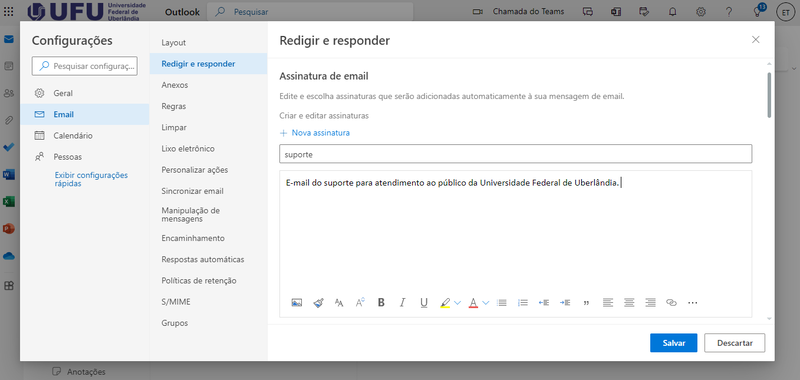Image resolution: width=800 pixels, height=380 pixels.
Task: Apply red font color
Action: [473, 303]
